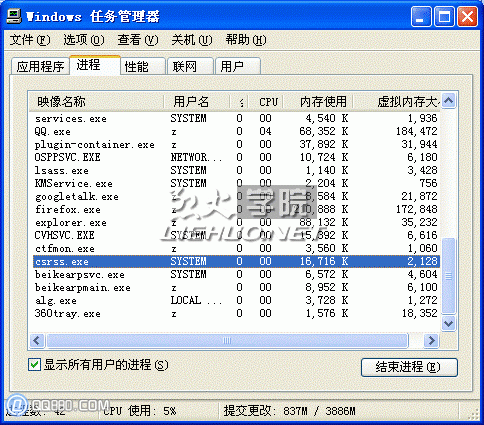Select the googletalk.exe process
This screenshot has width=484, height=425.
click(236, 196)
